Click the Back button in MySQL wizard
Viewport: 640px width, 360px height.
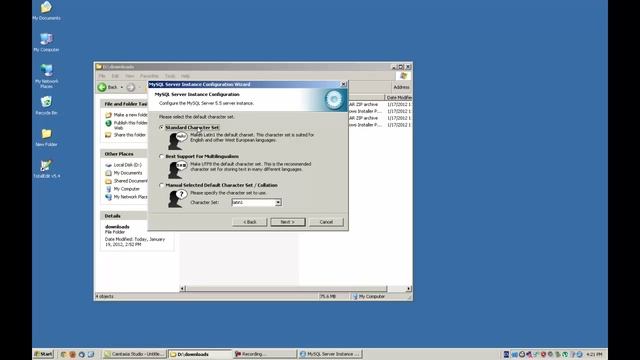[249, 222]
